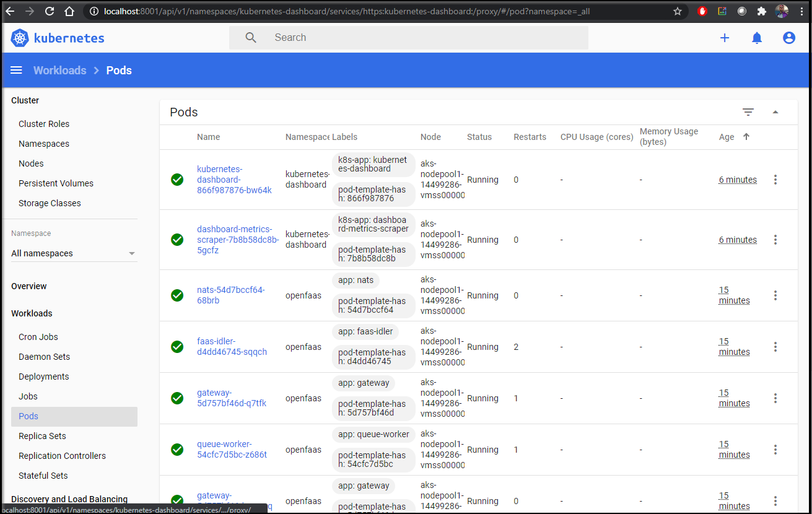Open browser profile avatar
The image size is (812, 514).
coord(782,11)
